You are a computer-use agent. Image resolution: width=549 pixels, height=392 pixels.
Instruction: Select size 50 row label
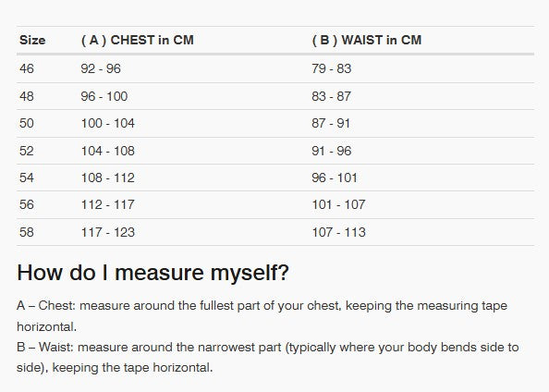27,123
